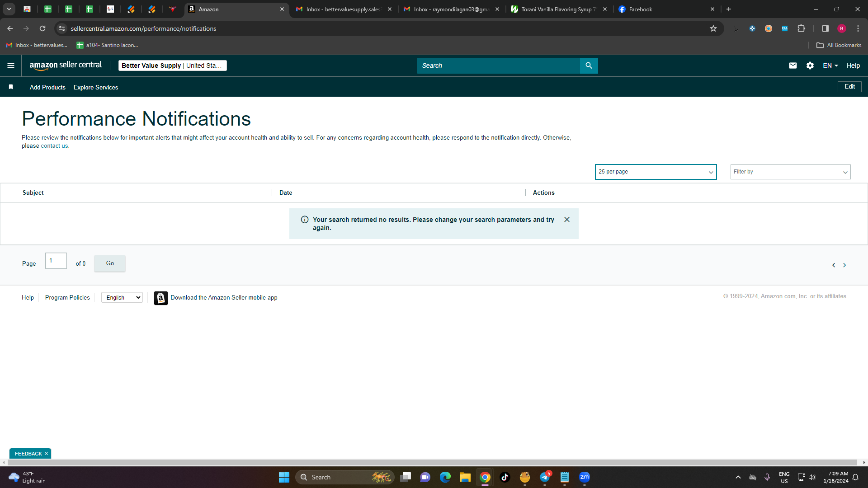Open Add Products in the navbar
The height and width of the screenshot is (488, 868).
pos(47,87)
